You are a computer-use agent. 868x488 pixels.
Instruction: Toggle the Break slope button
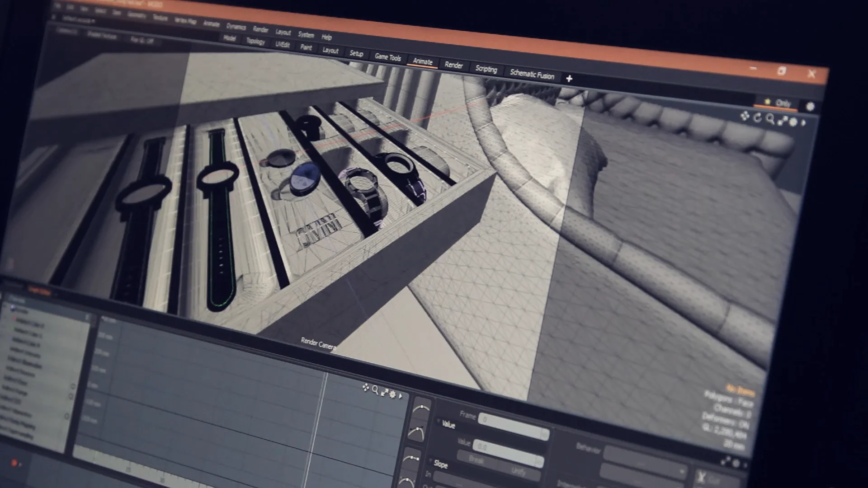(476, 460)
